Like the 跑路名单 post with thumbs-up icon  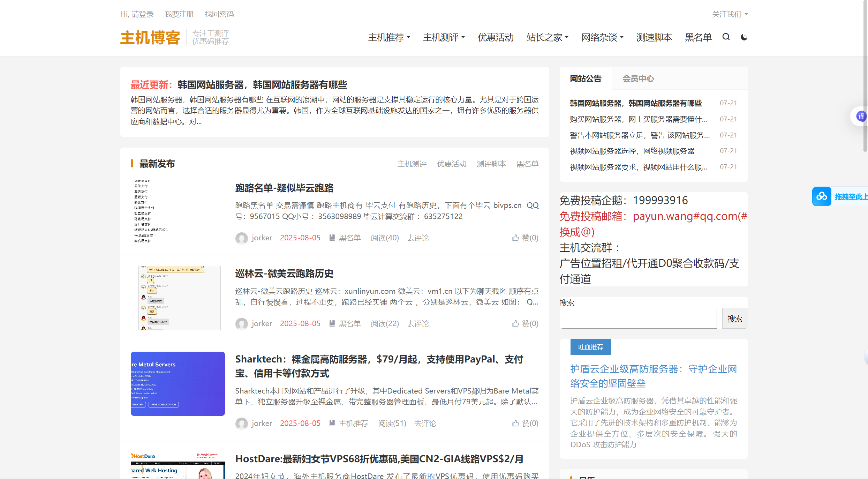click(515, 238)
